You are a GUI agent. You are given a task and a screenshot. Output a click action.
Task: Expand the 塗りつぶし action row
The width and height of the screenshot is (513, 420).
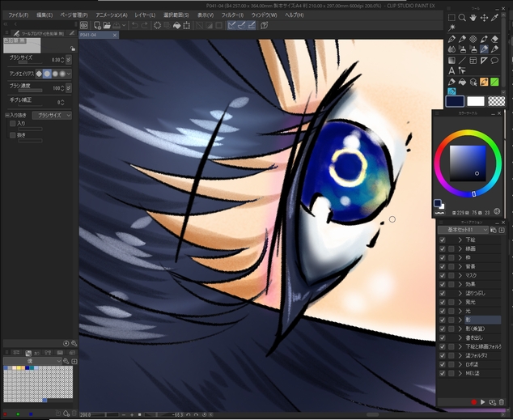(460, 293)
